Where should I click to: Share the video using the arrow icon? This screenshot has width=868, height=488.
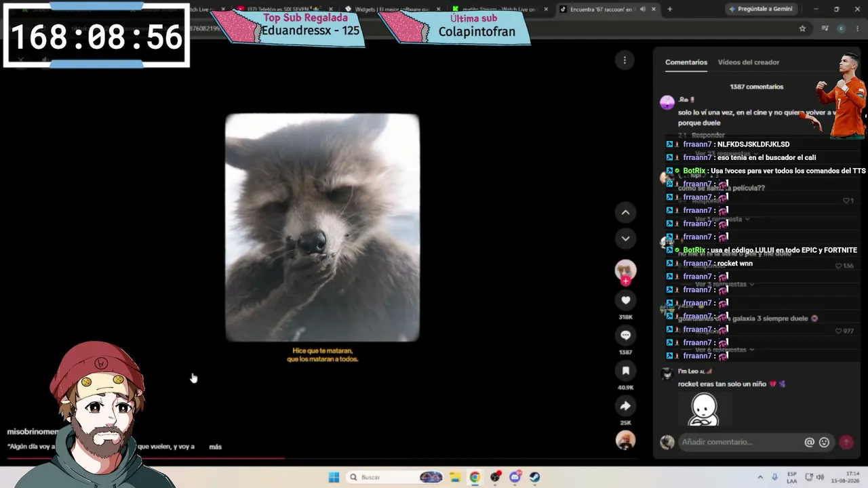(x=625, y=406)
